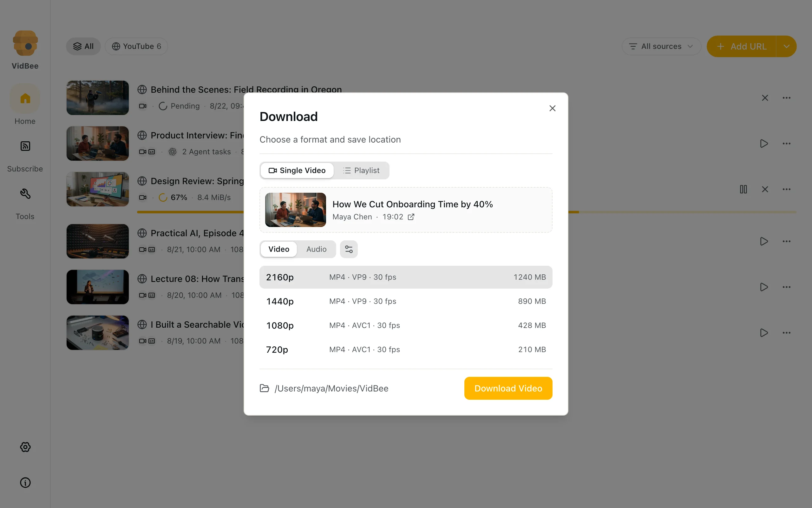The image size is (812, 508).
Task: Switch to Playlist mode
Action: pyautogui.click(x=361, y=170)
